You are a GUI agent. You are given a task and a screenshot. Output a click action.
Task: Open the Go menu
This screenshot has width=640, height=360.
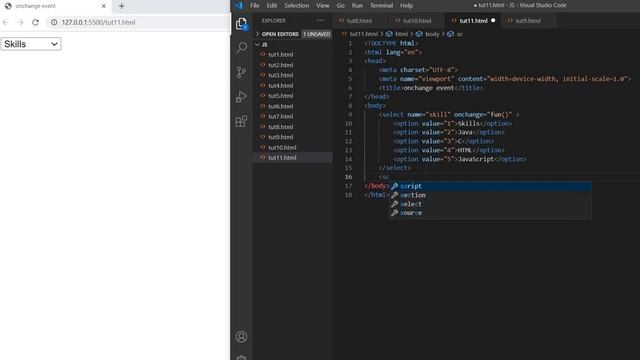coord(341,5)
